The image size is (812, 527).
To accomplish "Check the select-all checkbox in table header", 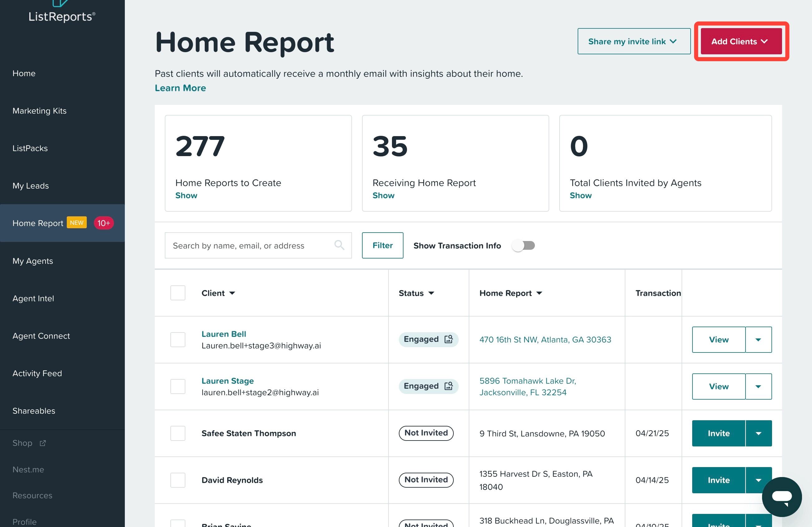I will tap(178, 293).
